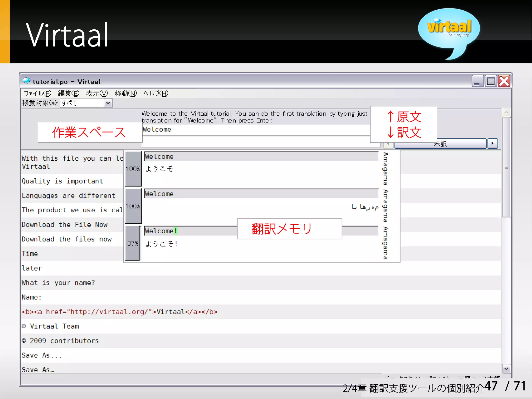Select the row with virtaal.org href markup

(x=261, y=312)
